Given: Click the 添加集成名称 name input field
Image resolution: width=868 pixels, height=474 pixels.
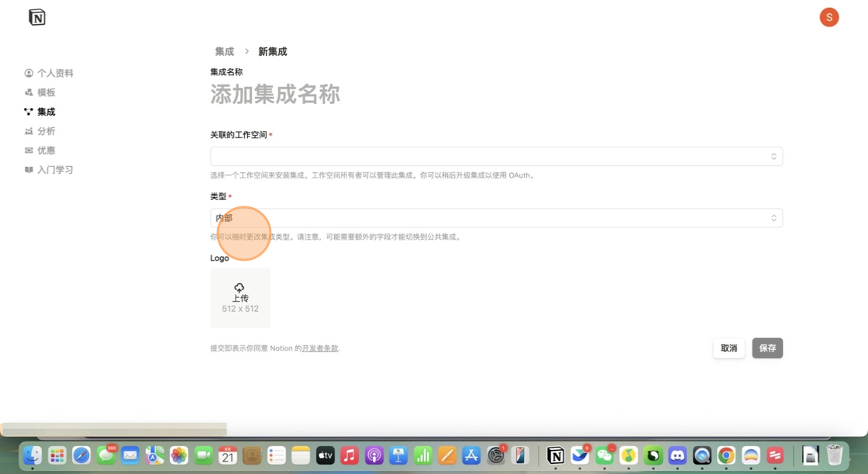Looking at the screenshot, I should [x=274, y=95].
